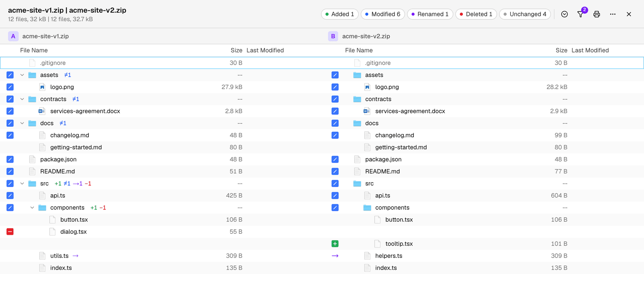Toggle the checkbox for src in panel A

[x=10, y=183]
